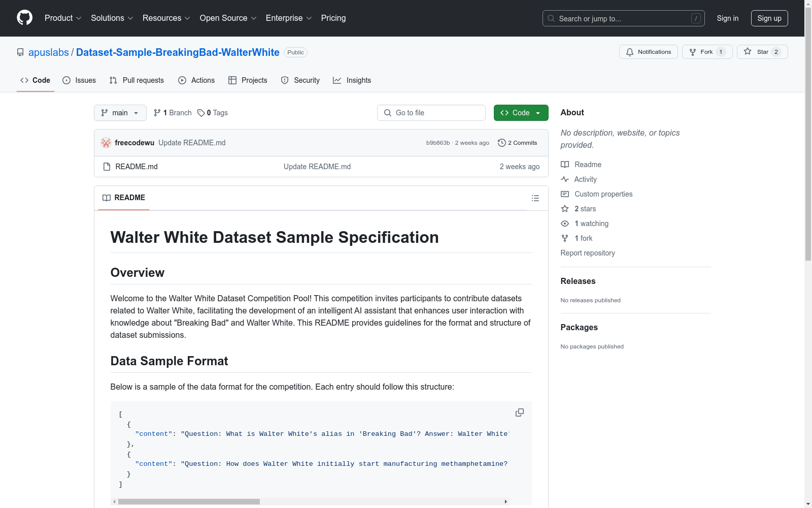
Task: Click the book icon beside Readme link
Action: click(x=565, y=165)
